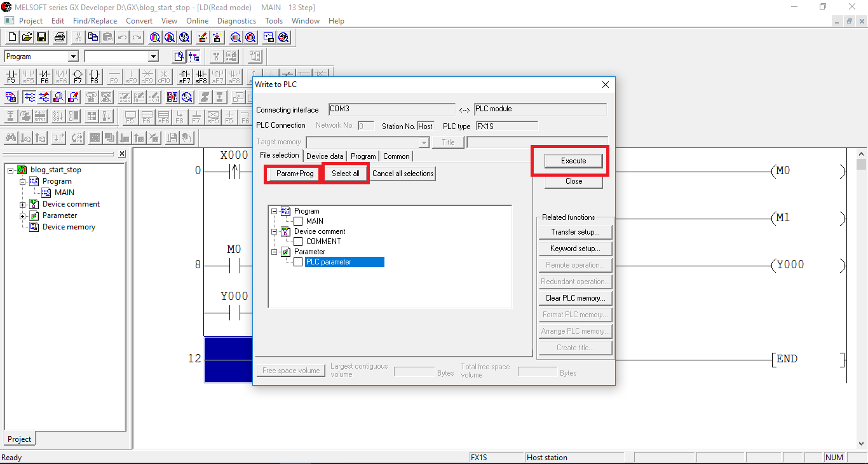Click the Save project toolbar icon
The height and width of the screenshot is (464, 868).
point(41,37)
